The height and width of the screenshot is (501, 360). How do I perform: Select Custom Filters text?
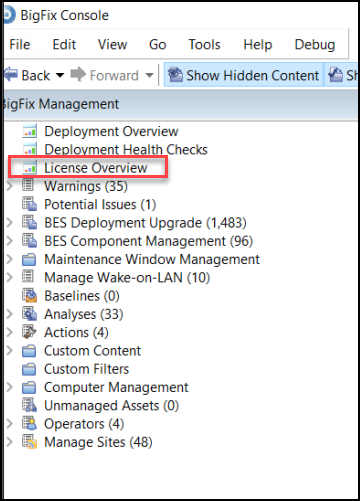click(x=86, y=369)
